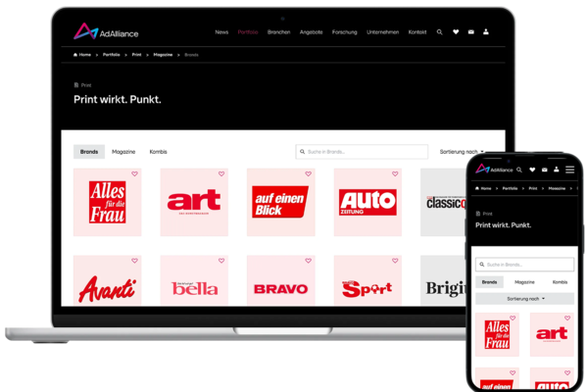
Task: Favorite the art brand on laptop
Action: pyautogui.click(x=221, y=173)
